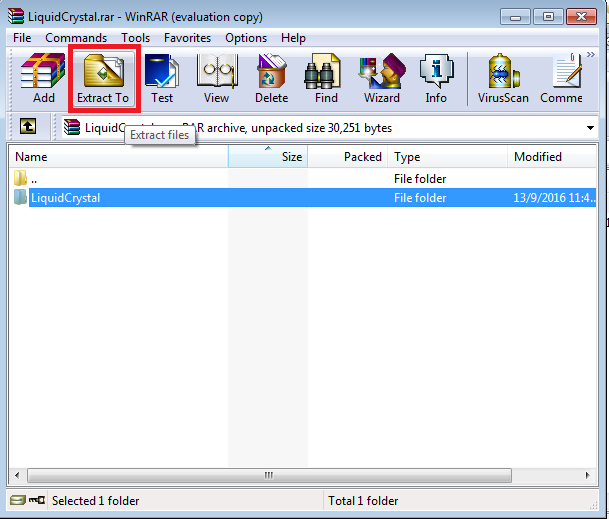The image size is (609, 519).
Task: Click 'Selected 1 folder' status text
Action: pos(96,501)
